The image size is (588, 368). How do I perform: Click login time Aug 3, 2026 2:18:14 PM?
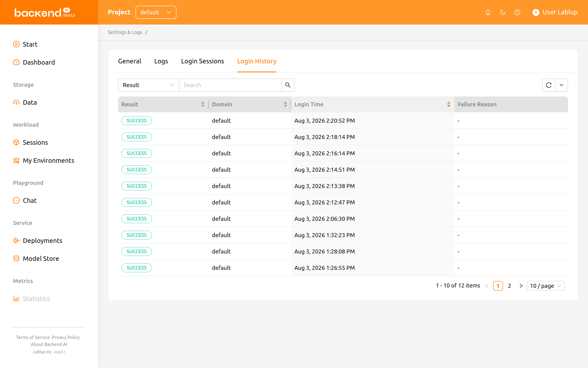(x=325, y=137)
